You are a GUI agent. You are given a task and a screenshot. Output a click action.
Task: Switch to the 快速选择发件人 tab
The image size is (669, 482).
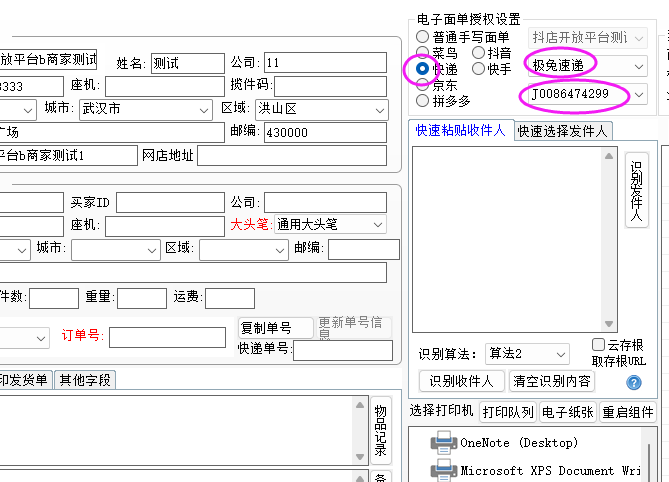[562, 131]
